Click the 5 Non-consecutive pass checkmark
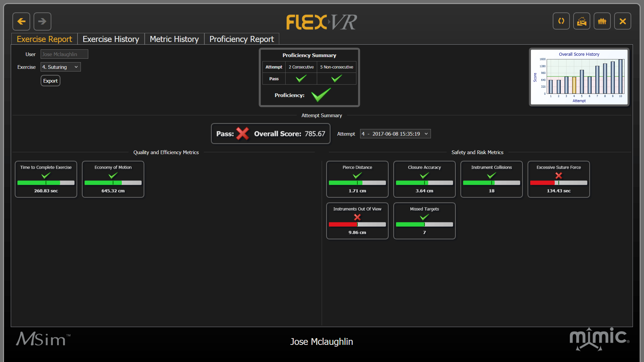Screen dimensions: 644x362 337,79
